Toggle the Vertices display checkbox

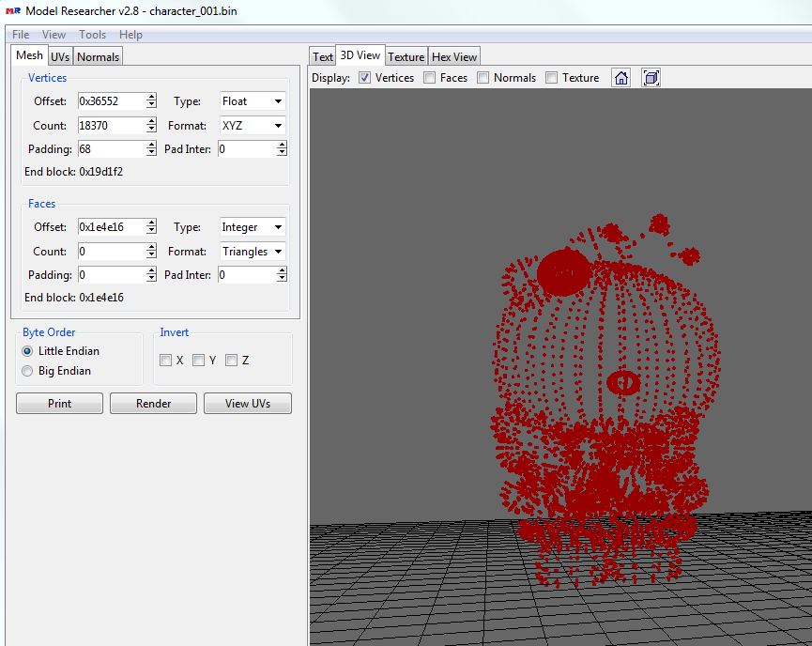pyautogui.click(x=364, y=78)
